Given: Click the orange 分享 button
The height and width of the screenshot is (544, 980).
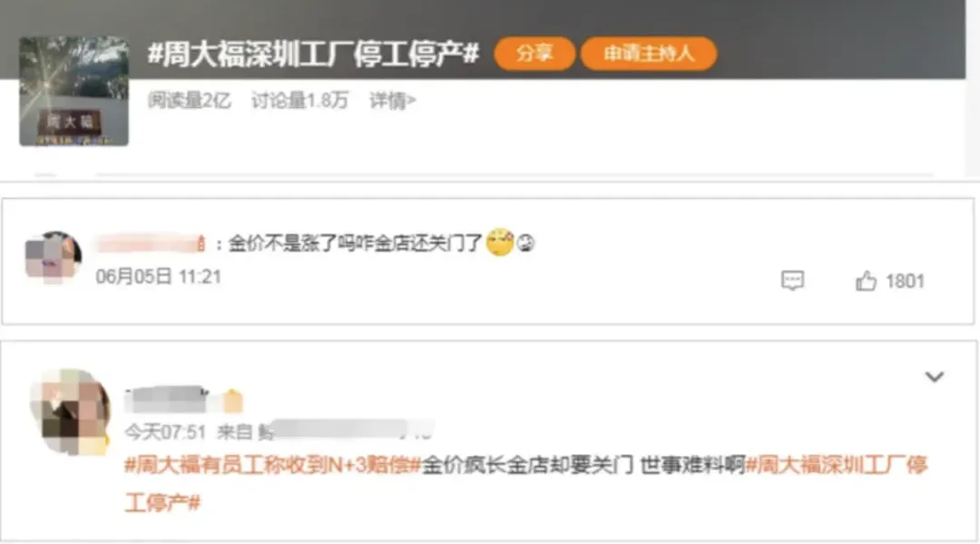Looking at the screenshot, I should pyautogui.click(x=534, y=54).
